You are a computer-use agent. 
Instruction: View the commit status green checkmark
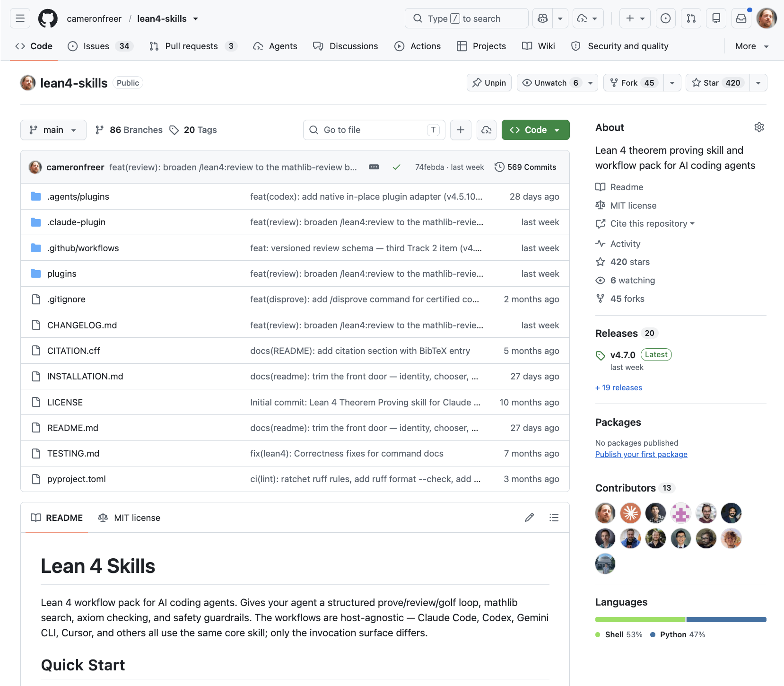396,167
